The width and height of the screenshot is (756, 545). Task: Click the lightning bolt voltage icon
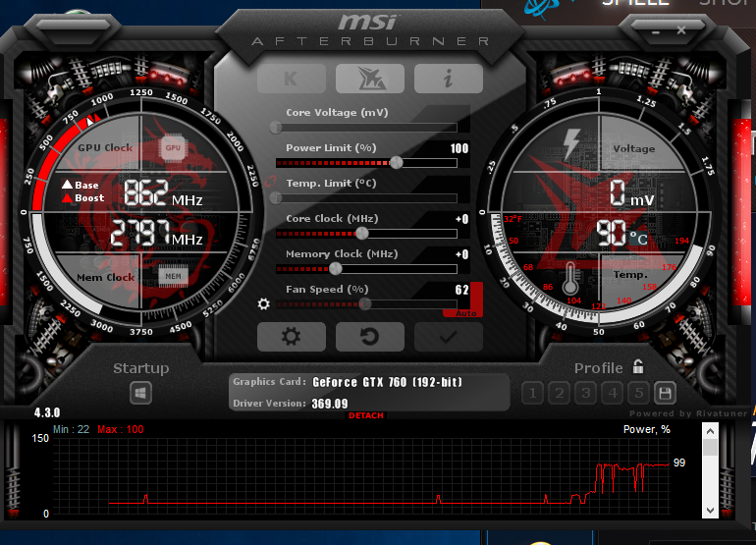pyautogui.click(x=571, y=143)
